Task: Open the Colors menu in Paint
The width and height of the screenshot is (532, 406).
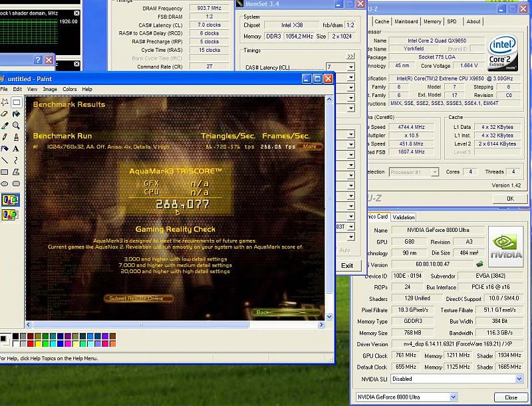Action: pos(70,89)
